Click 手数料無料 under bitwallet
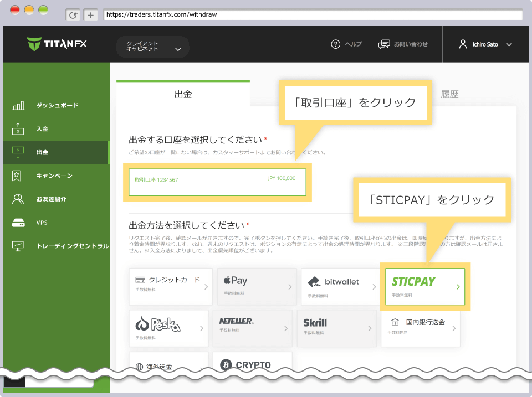The height and width of the screenshot is (397, 532). (318, 296)
